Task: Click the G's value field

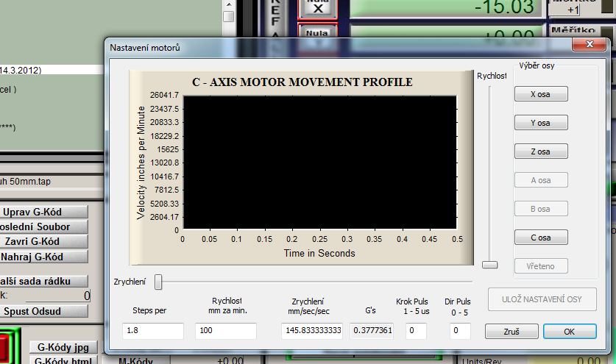Action: pyautogui.click(x=372, y=331)
